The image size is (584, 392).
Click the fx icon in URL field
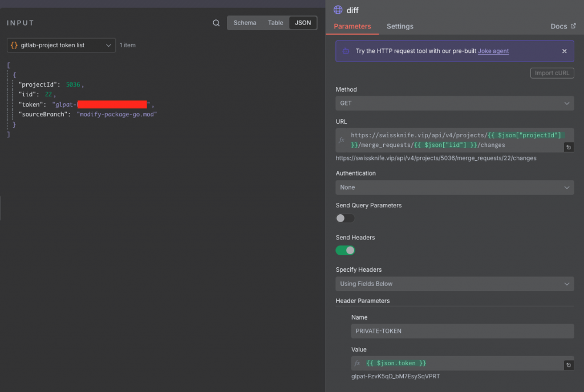(x=342, y=140)
